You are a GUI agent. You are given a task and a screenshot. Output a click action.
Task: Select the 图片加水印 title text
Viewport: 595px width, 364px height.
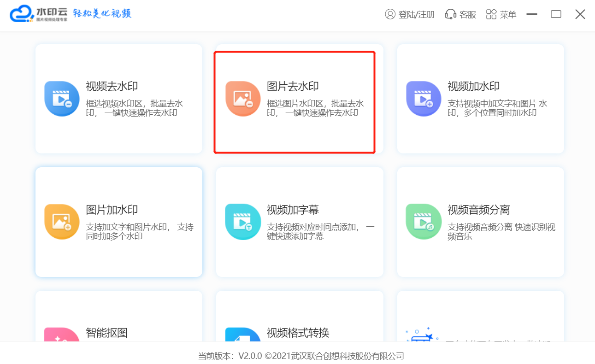click(x=112, y=210)
